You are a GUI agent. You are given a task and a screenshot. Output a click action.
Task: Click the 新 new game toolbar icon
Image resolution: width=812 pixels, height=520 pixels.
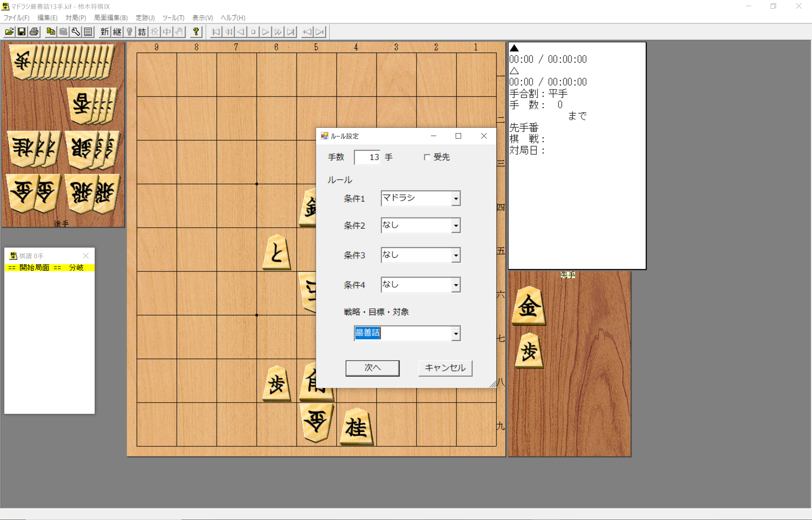(x=104, y=32)
